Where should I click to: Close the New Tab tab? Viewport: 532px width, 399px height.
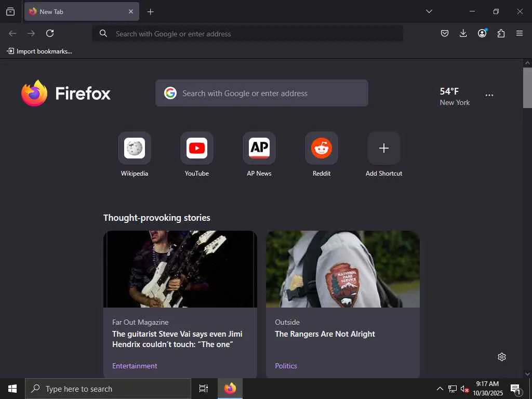click(x=130, y=11)
